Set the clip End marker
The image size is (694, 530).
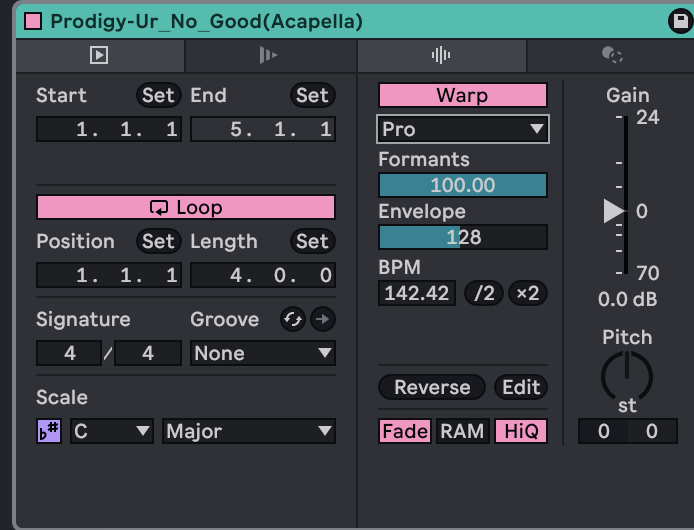(312, 95)
